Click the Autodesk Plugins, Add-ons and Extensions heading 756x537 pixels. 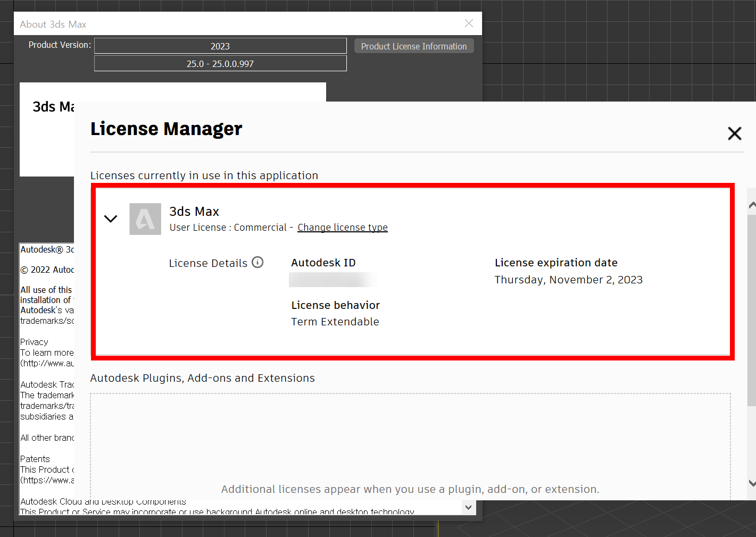(x=202, y=378)
